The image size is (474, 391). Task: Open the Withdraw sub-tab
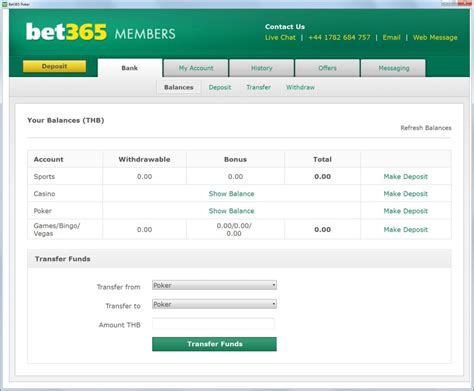300,87
